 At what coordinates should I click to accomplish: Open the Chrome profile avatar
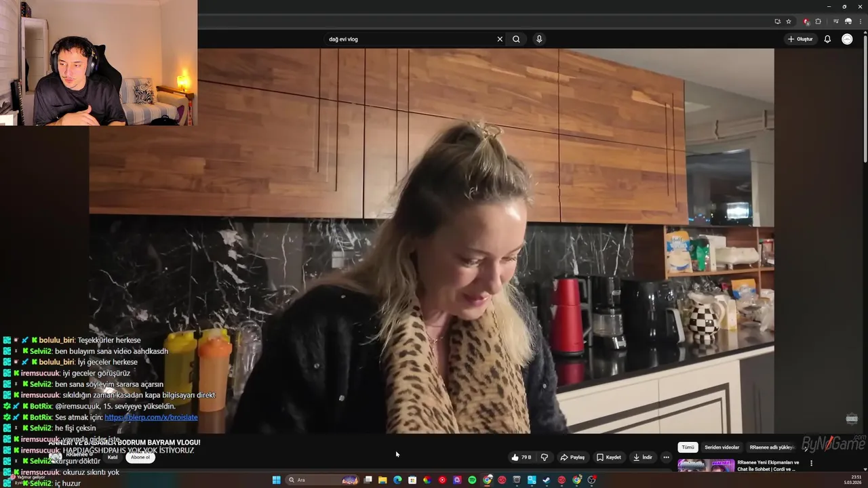click(x=848, y=21)
